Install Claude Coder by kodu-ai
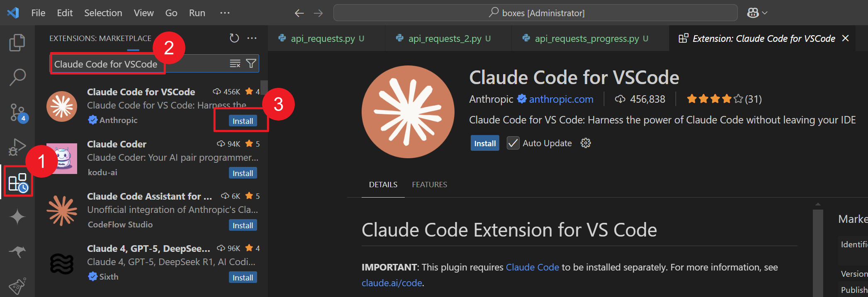The image size is (868, 297). click(243, 173)
